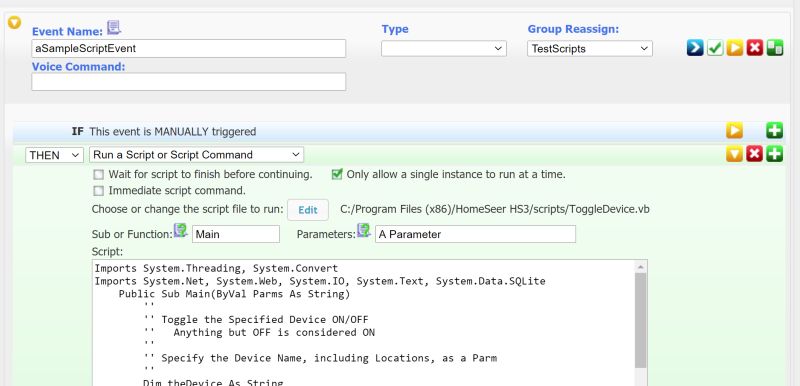800x386 pixels.
Task: Open the Group Reassign TestScripts dropdown
Action: [x=590, y=48]
